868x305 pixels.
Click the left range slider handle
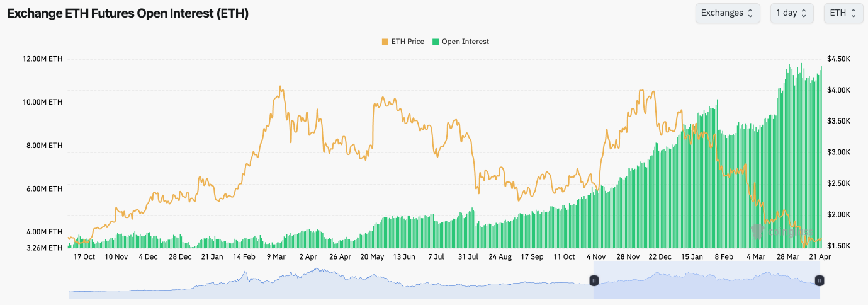(x=594, y=280)
